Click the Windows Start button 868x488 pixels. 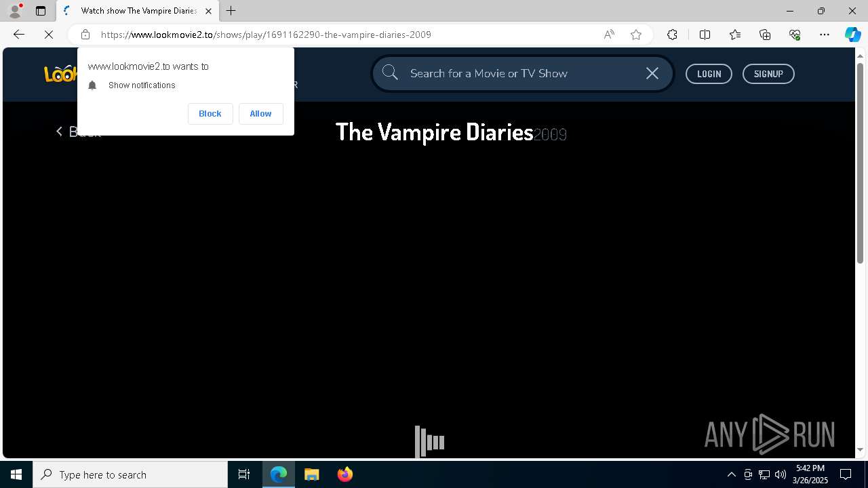16,474
